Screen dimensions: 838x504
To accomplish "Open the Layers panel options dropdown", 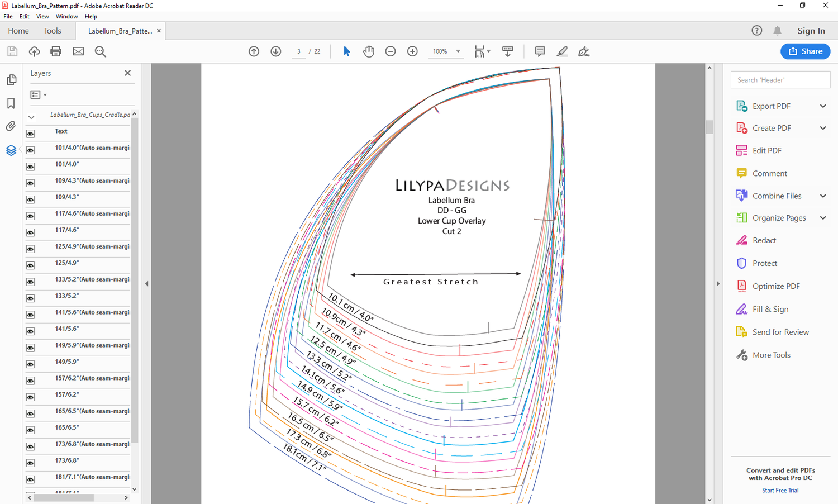I will 38,94.
